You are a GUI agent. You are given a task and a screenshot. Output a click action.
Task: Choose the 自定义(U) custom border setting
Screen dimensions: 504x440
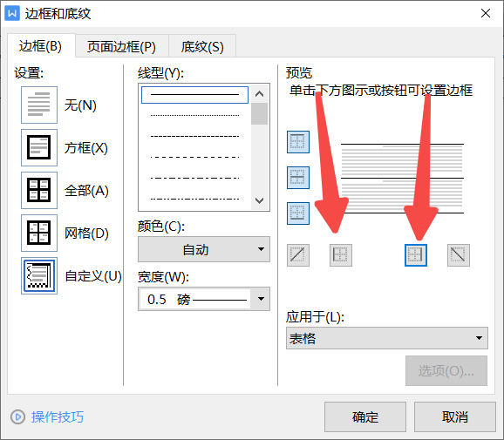point(39,275)
